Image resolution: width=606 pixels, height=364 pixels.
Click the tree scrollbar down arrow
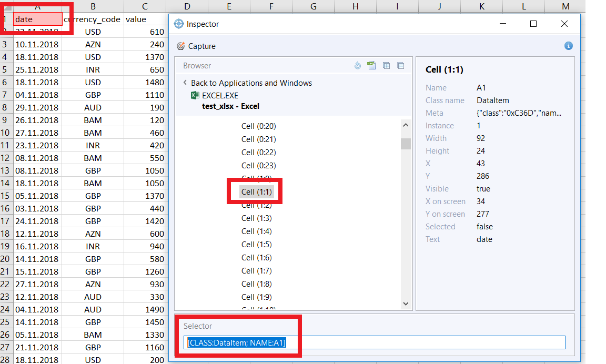pos(406,304)
